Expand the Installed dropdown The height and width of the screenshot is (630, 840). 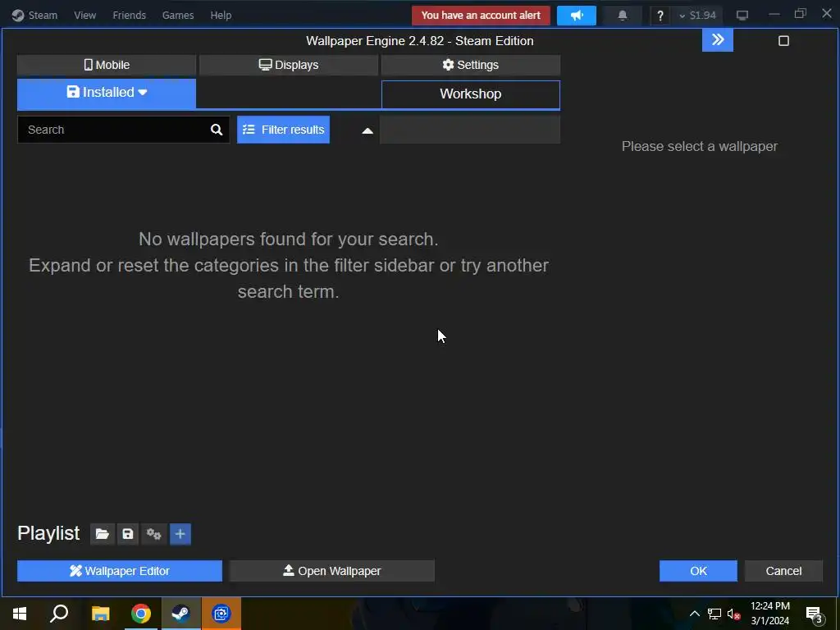[107, 94]
